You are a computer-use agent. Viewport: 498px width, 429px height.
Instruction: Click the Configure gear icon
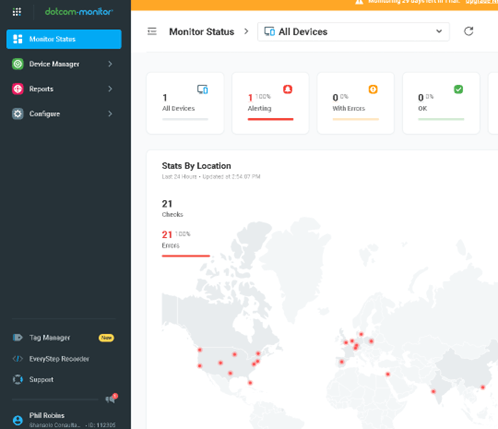tap(18, 114)
